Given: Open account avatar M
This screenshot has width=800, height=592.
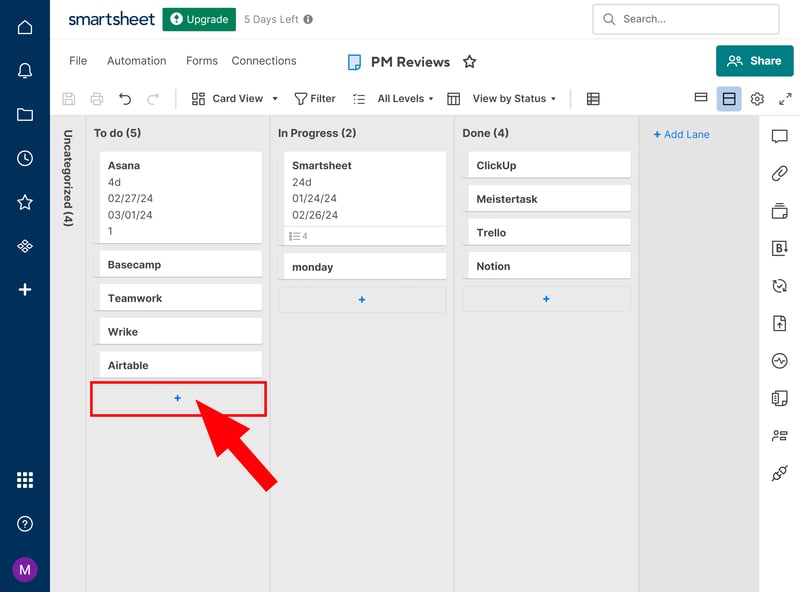Looking at the screenshot, I should click(24, 569).
